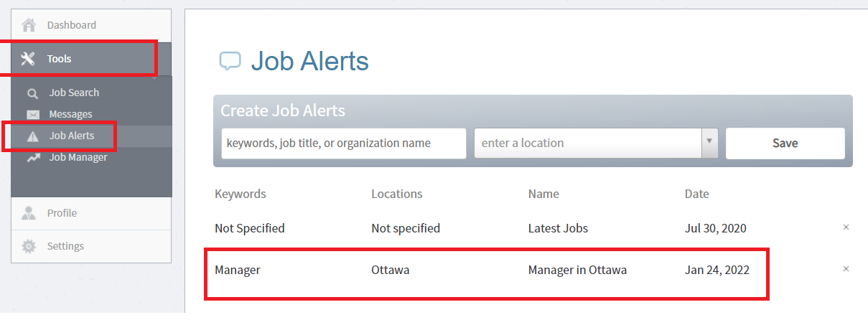
Task: Open the Manager in Ottawa alert
Action: (x=577, y=270)
